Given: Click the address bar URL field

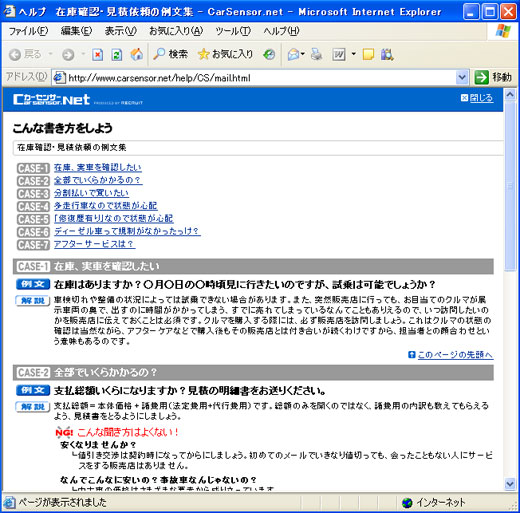Looking at the screenshot, I should pyautogui.click(x=260, y=78).
